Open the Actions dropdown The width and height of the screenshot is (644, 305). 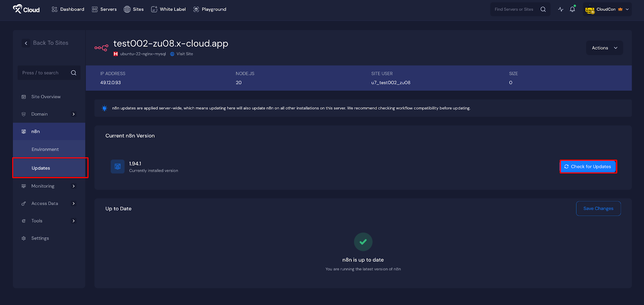[604, 48]
